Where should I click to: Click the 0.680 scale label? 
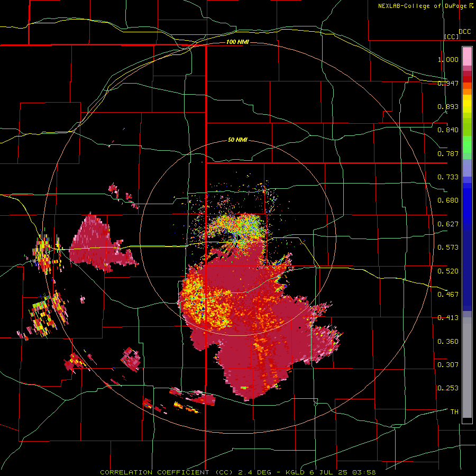click(448, 200)
